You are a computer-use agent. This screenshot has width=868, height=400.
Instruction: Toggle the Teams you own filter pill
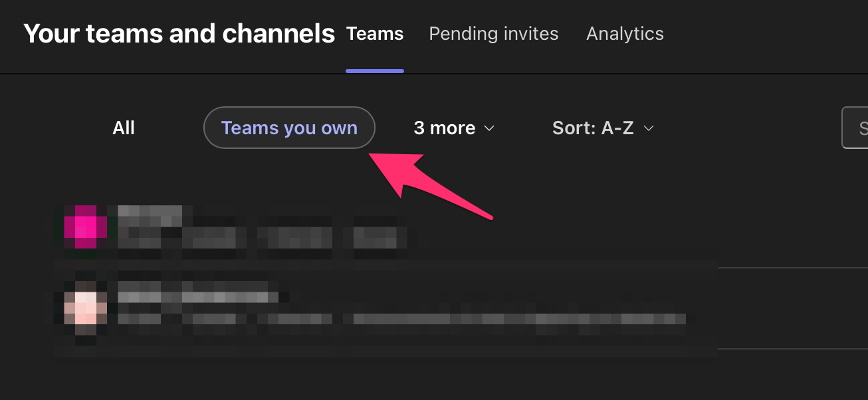[x=289, y=128]
